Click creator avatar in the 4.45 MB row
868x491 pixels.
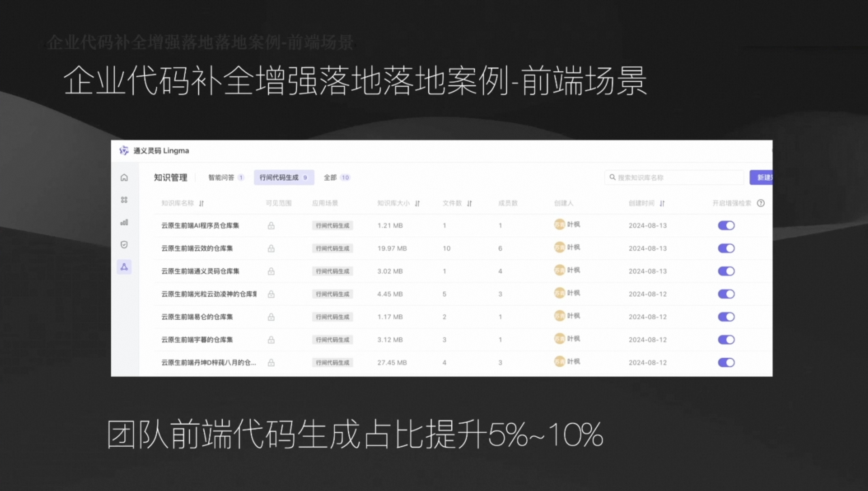tap(559, 293)
